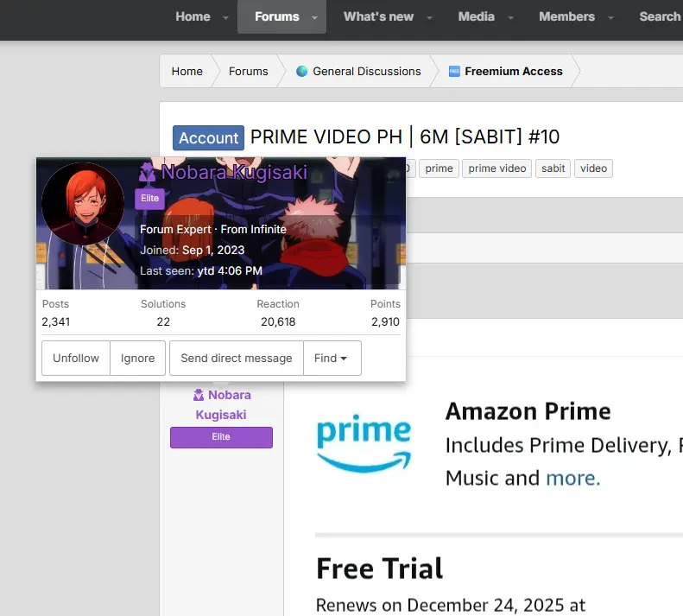683x616 pixels.
Task: Click the 'Joined: Sep 1, 2023' text
Action: click(x=192, y=251)
